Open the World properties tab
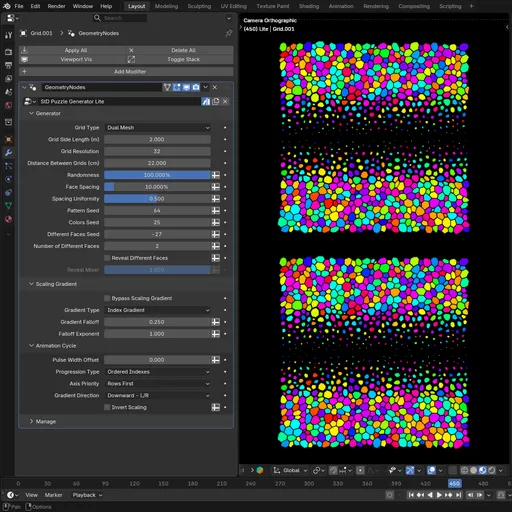Image resolution: width=512 pixels, height=512 pixels. tap(8, 105)
